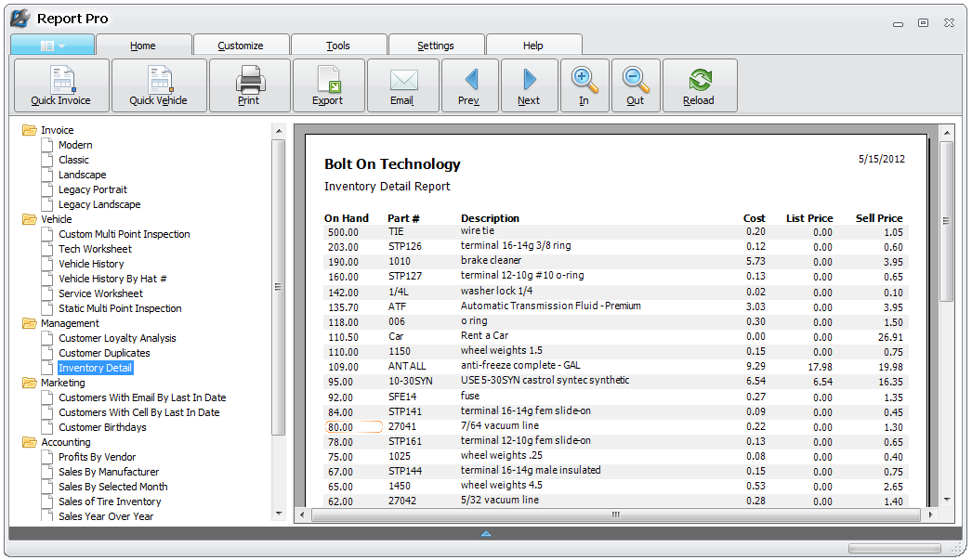Collapse the Invoice folder

tap(29, 130)
